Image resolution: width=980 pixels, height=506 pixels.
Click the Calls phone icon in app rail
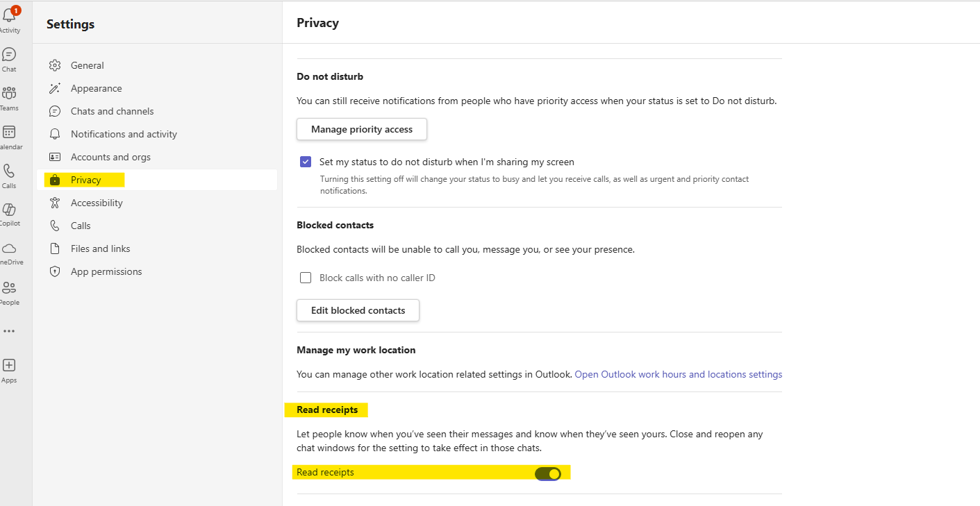(9, 171)
